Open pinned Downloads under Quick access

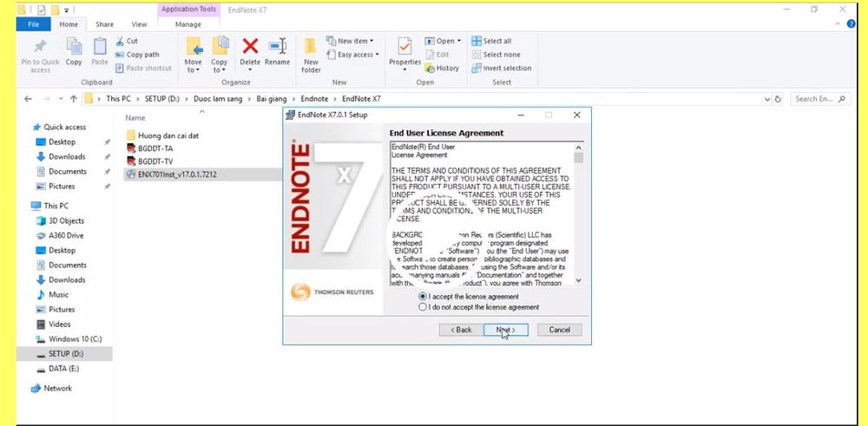[67, 156]
